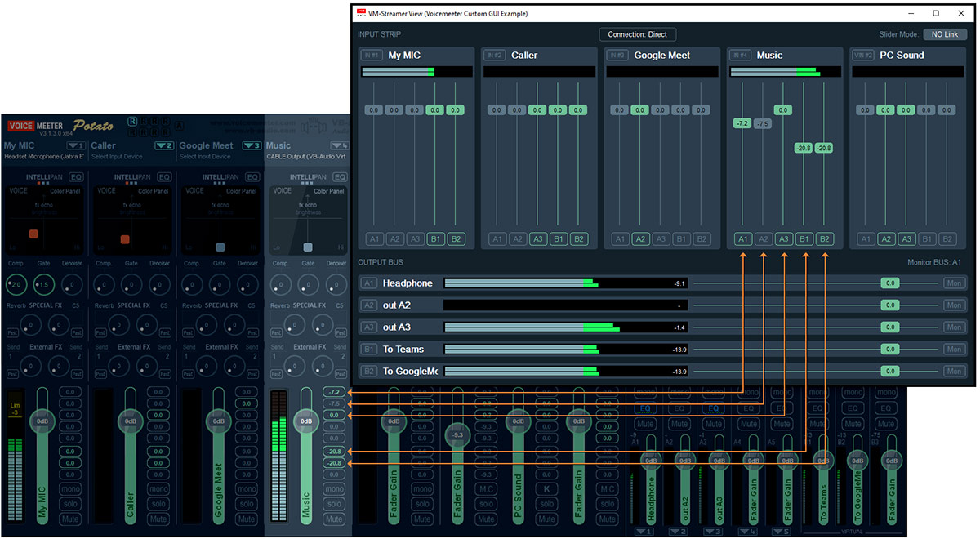Toggle B1 routing on My MIC strip
The image size is (980, 539).
pos(435,239)
